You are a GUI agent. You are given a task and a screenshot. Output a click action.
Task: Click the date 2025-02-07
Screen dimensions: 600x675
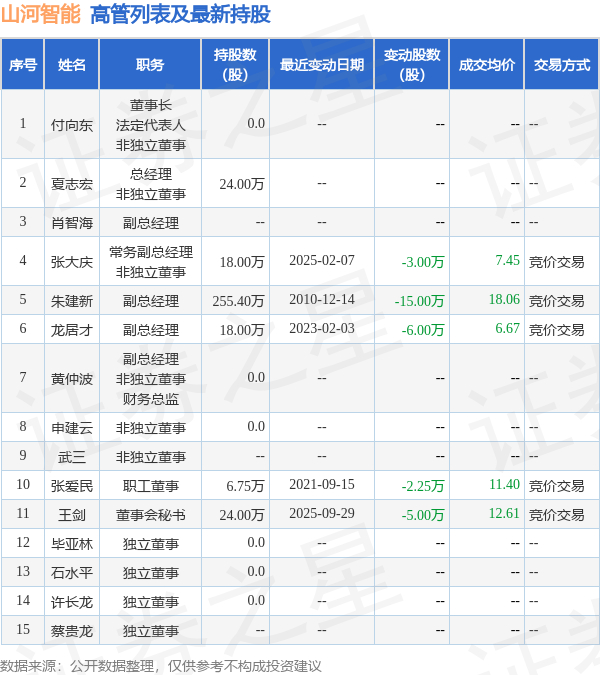[x=322, y=260]
